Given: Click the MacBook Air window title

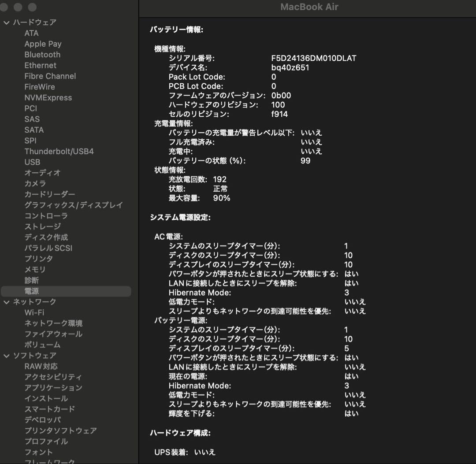Looking at the screenshot, I should [309, 7].
